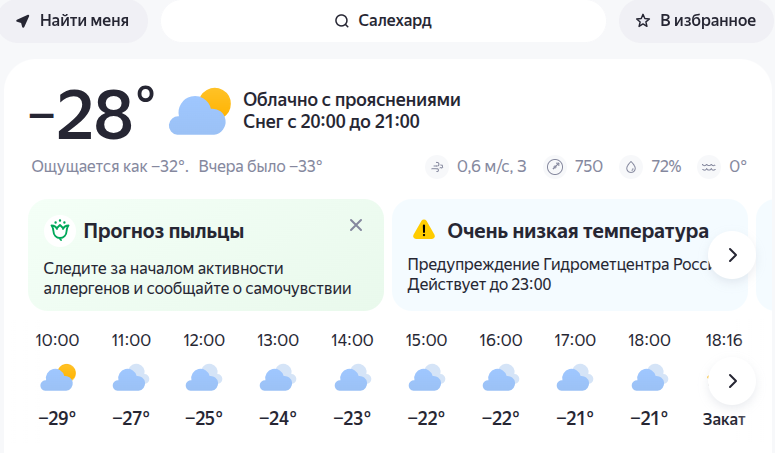Click the water temperature waves icon
The height and width of the screenshot is (453, 775).
[709, 167]
